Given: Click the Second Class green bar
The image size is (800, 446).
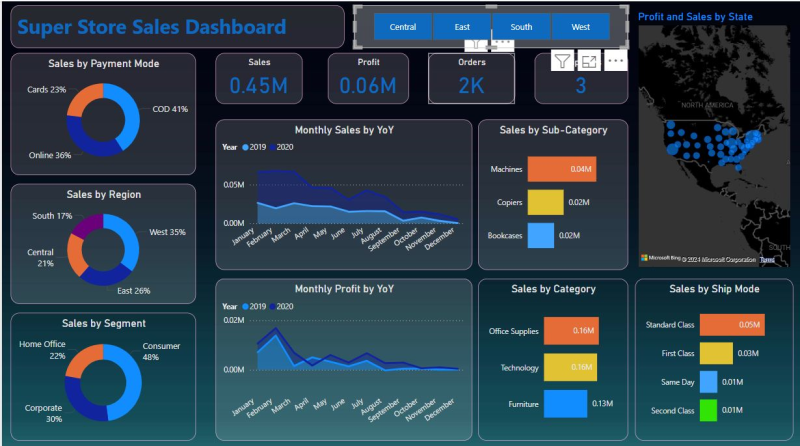Looking at the screenshot, I should click(x=708, y=410).
